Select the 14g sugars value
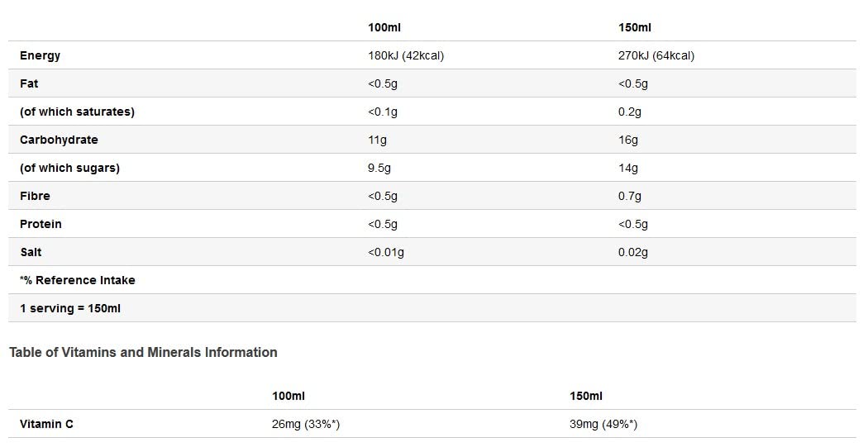The height and width of the screenshot is (447, 868). click(627, 168)
